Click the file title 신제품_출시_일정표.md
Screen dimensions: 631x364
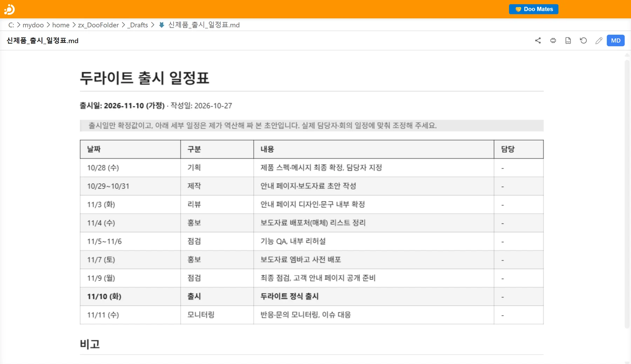pos(42,41)
